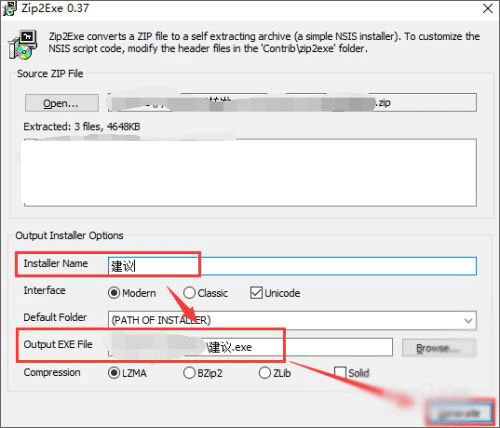Click the Output EXE File path field
500x428 pixels.
click(250, 347)
